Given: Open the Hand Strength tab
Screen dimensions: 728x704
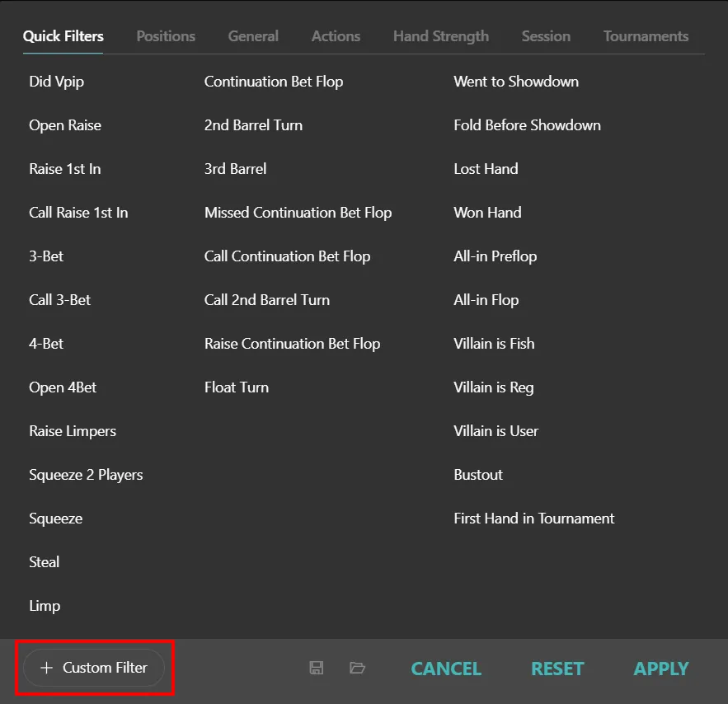Looking at the screenshot, I should 440,36.
